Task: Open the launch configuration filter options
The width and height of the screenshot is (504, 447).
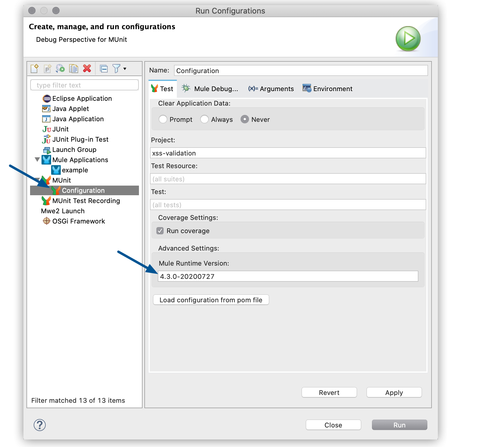Action: coord(117,69)
